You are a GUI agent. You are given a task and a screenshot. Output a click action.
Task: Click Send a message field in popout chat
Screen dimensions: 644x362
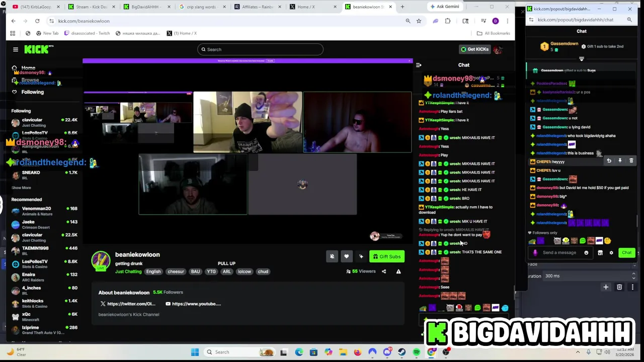tap(560, 252)
